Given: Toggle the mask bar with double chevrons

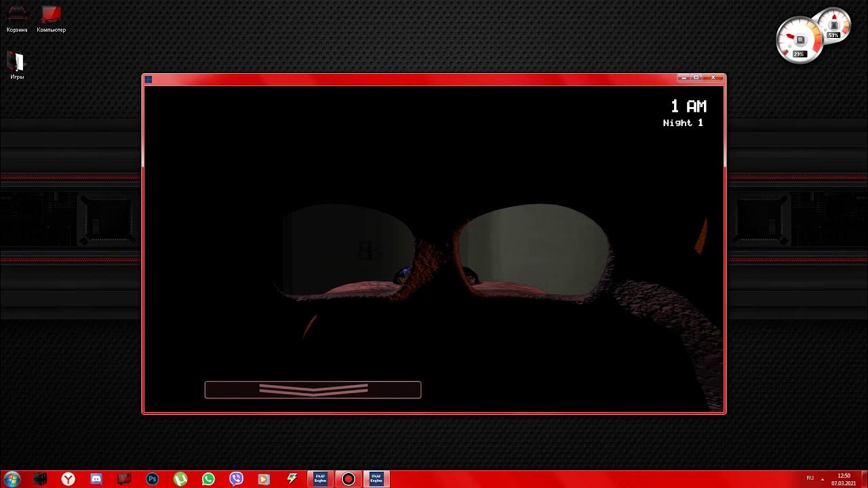Looking at the screenshot, I should click(x=313, y=390).
